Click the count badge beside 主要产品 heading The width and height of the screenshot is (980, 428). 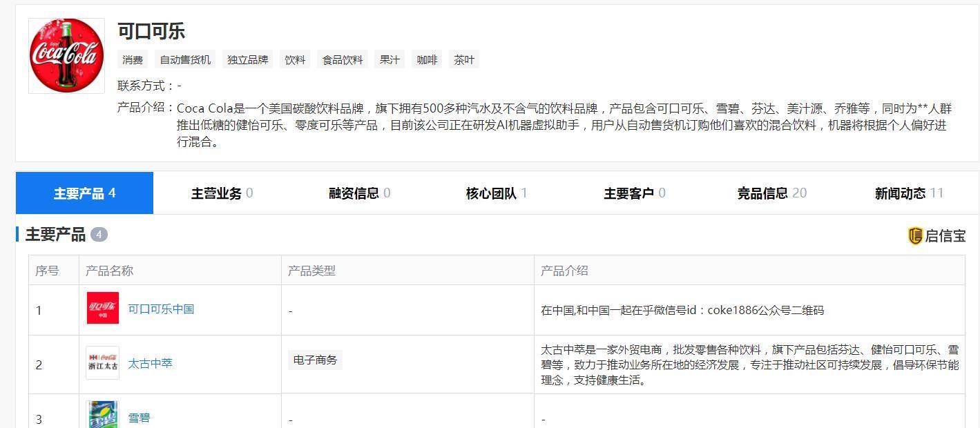(99, 235)
